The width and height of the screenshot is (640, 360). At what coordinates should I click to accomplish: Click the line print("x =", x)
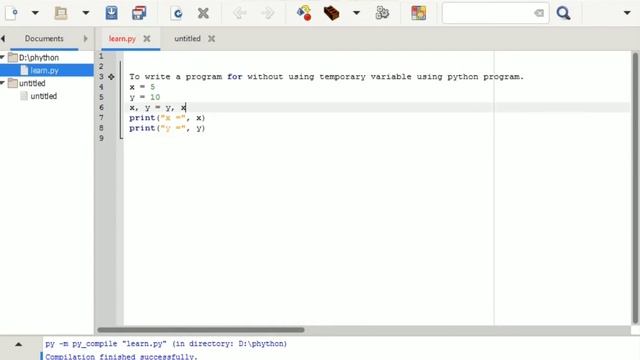167,118
